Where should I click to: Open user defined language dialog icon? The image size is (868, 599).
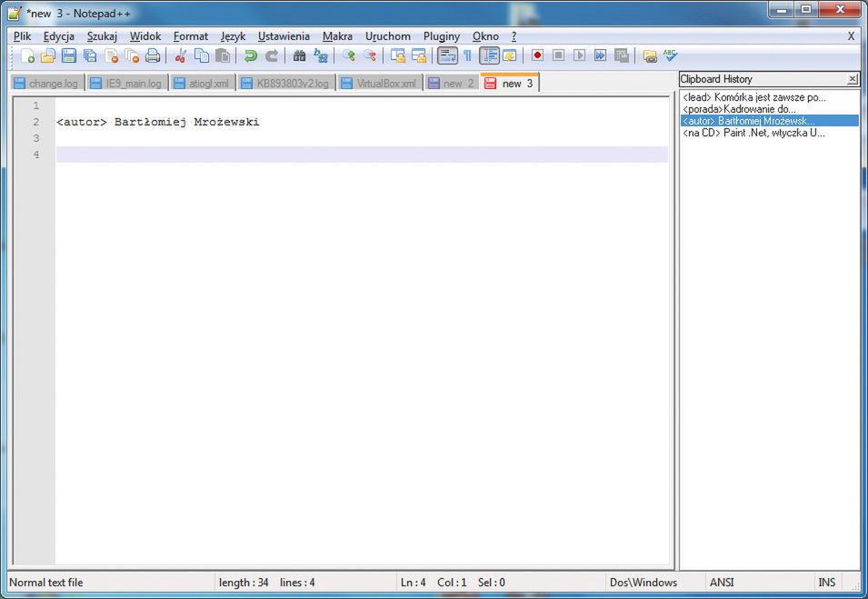pos(509,55)
